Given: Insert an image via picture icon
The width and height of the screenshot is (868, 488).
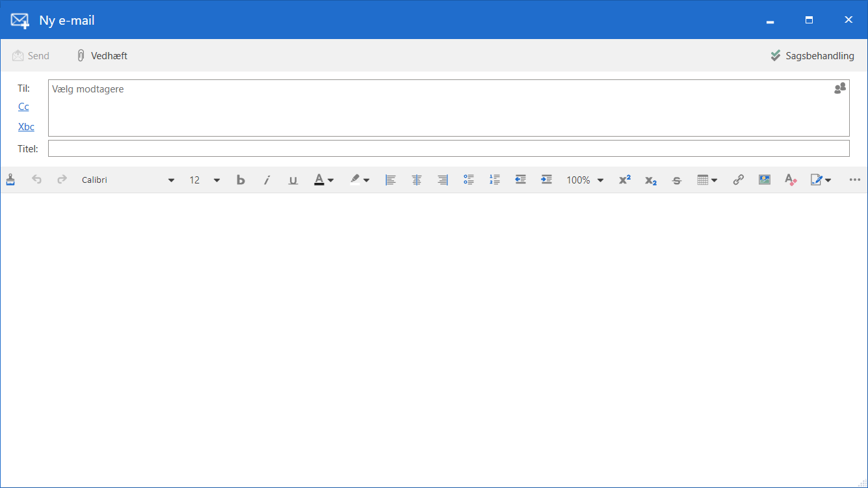Looking at the screenshot, I should 765,180.
